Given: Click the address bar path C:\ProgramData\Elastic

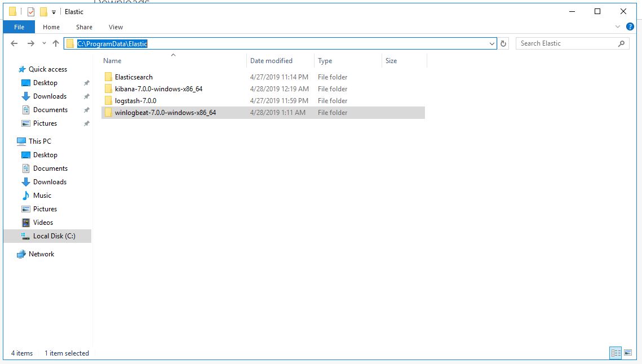Looking at the screenshot, I should pos(112,44).
